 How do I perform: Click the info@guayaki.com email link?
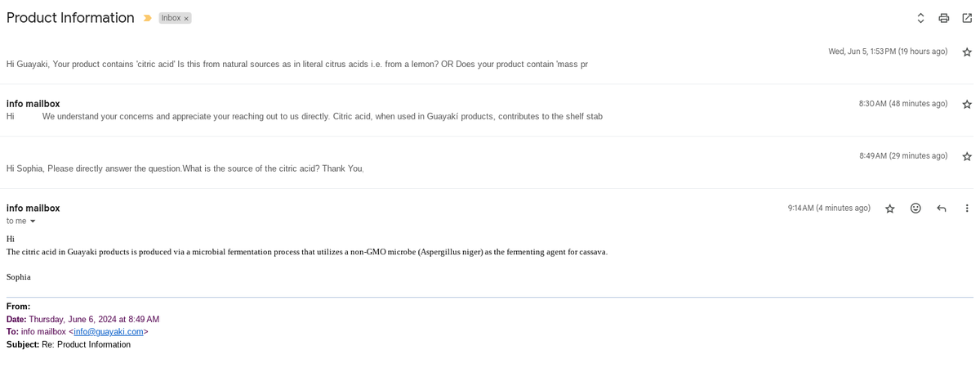(x=109, y=332)
